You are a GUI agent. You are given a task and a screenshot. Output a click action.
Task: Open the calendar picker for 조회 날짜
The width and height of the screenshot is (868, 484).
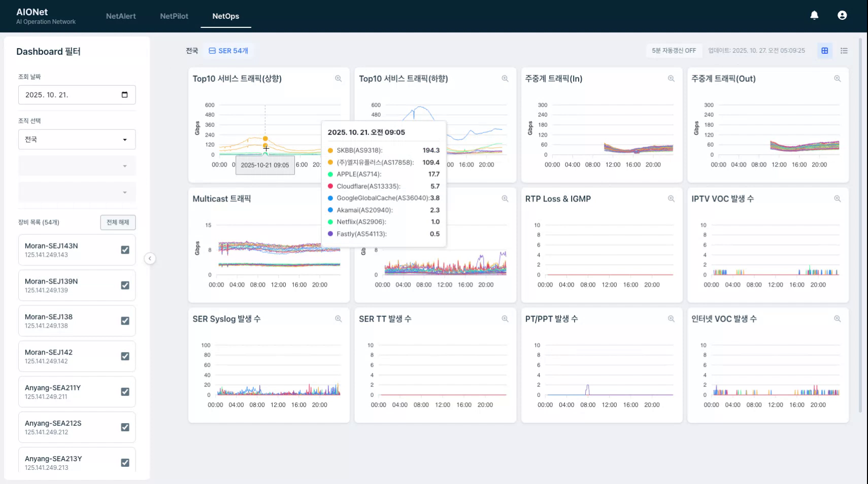[124, 95]
